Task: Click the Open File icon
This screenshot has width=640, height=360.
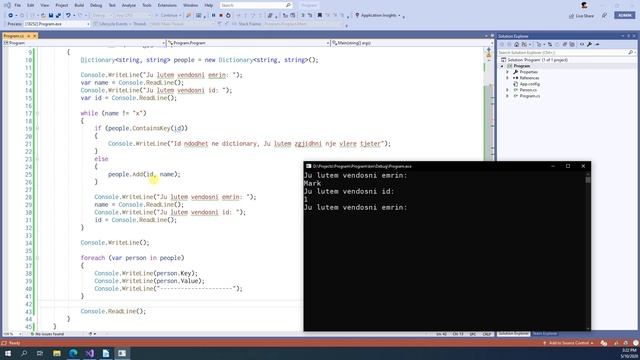Action: [x=43, y=16]
